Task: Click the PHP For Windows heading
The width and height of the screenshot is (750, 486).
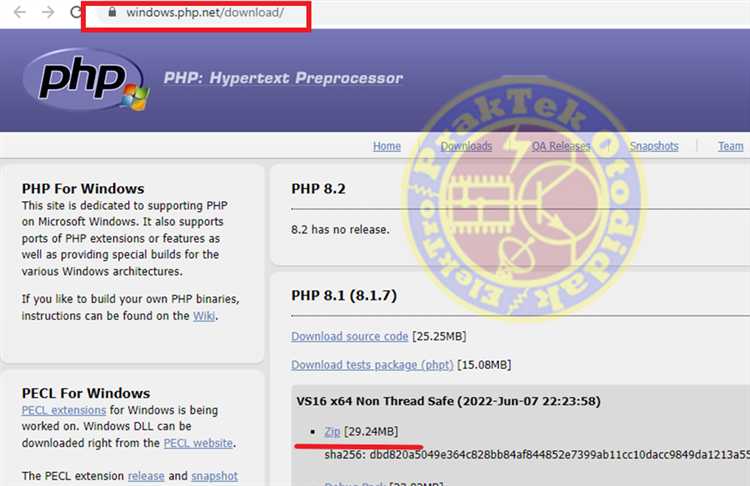Action: pyautogui.click(x=83, y=188)
